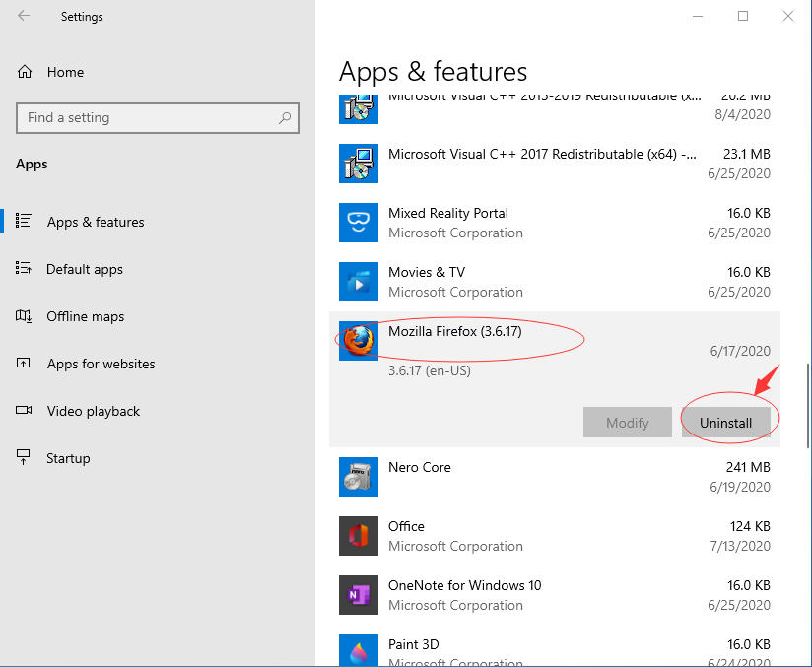Uninstall Mozilla Firefox
Image resolution: width=812 pixels, height=667 pixels.
(x=725, y=423)
